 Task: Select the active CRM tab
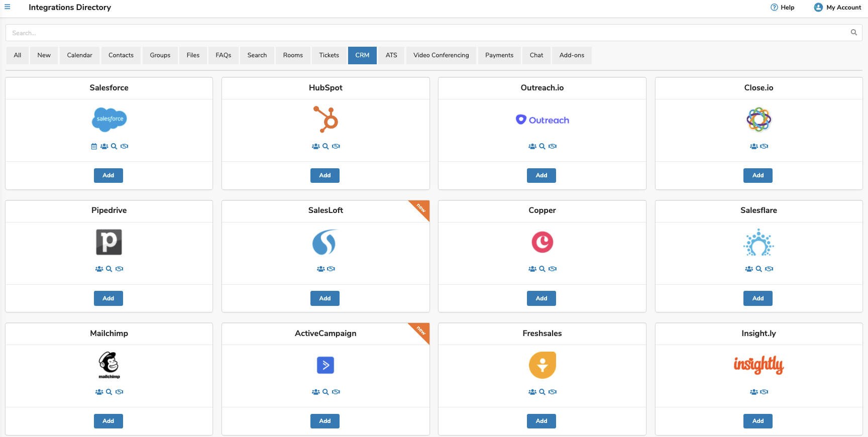pyautogui.click(x=362, y=55)
